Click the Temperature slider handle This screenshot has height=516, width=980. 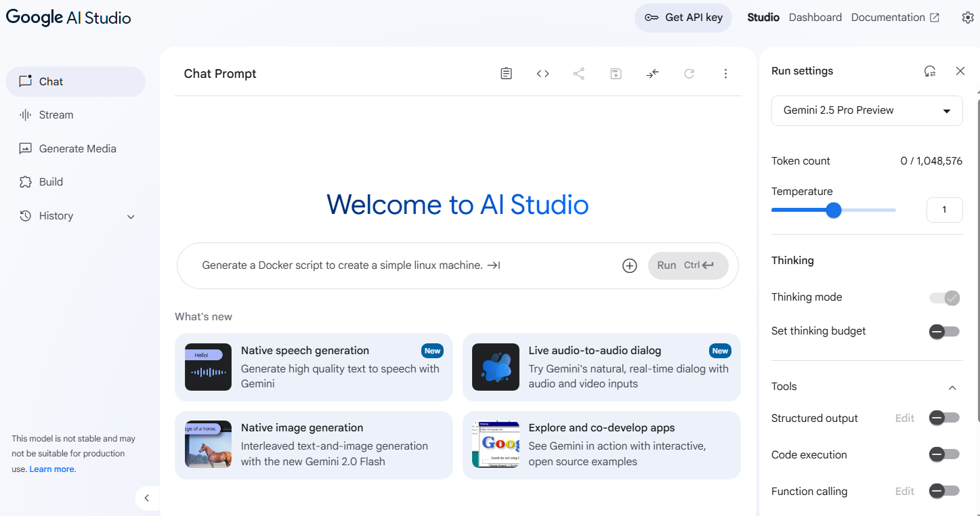point(834,210)
